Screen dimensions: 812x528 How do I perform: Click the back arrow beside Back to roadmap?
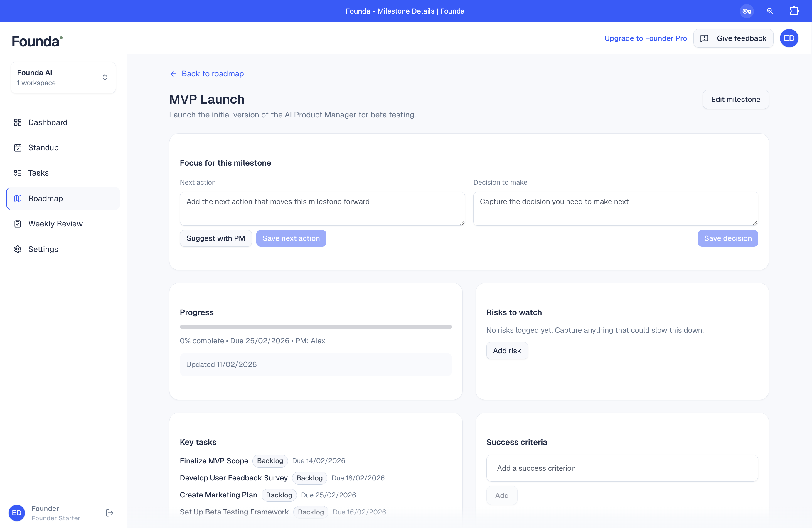[173, 74]
